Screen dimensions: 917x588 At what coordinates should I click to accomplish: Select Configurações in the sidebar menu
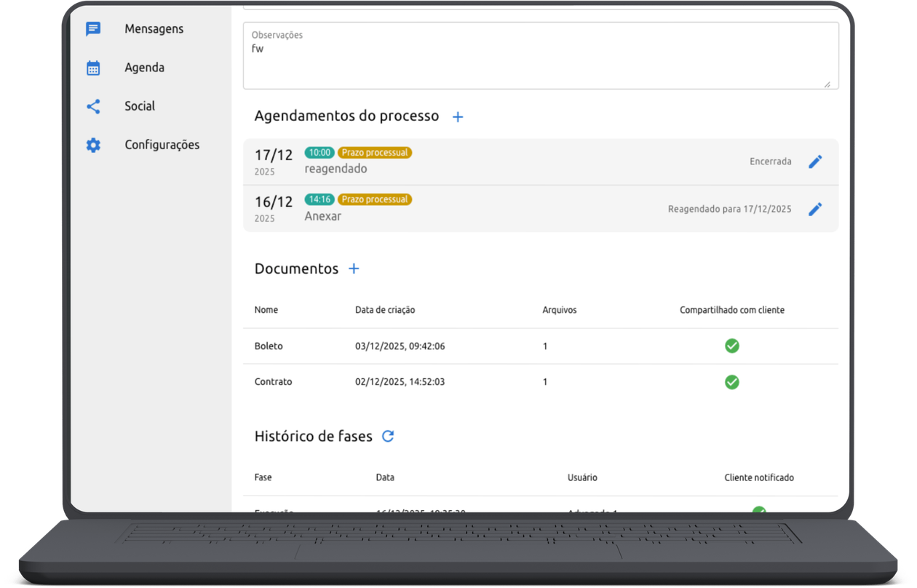162,145
